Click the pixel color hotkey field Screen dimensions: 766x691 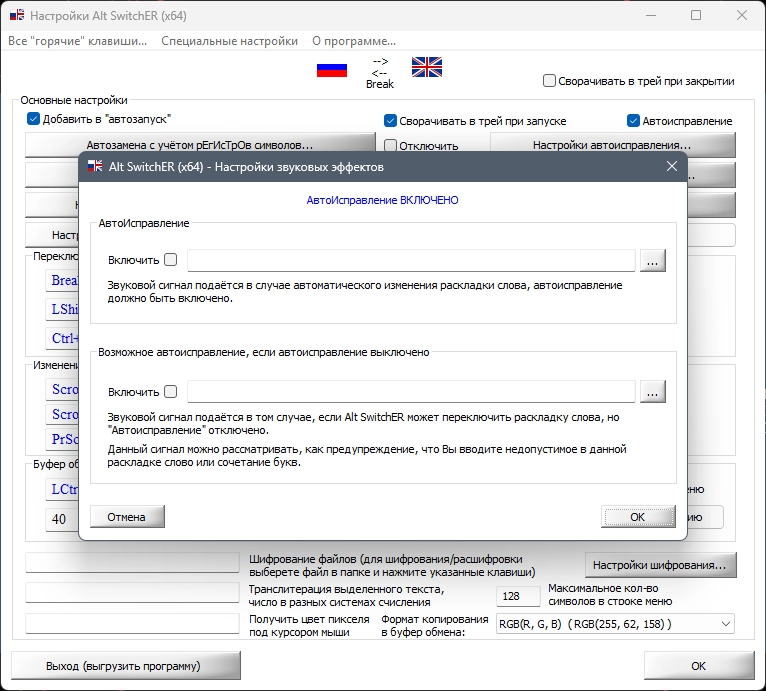pyautogui.click(x=132, y=624)
